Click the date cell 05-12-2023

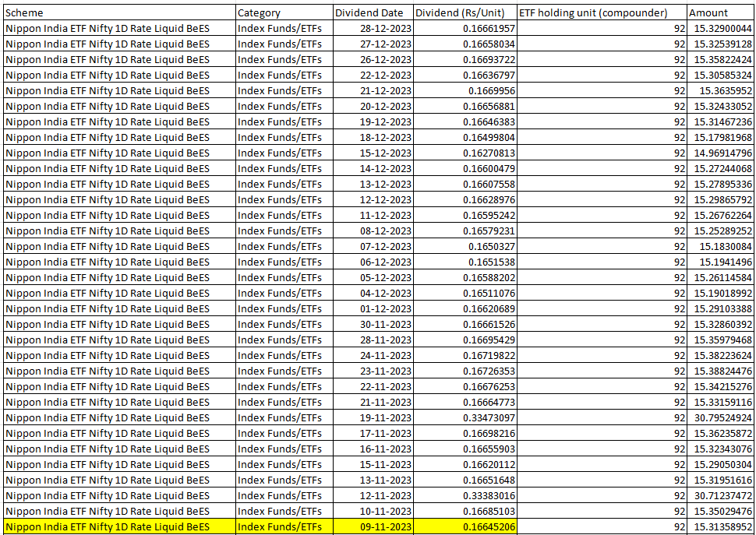point(373,277)
